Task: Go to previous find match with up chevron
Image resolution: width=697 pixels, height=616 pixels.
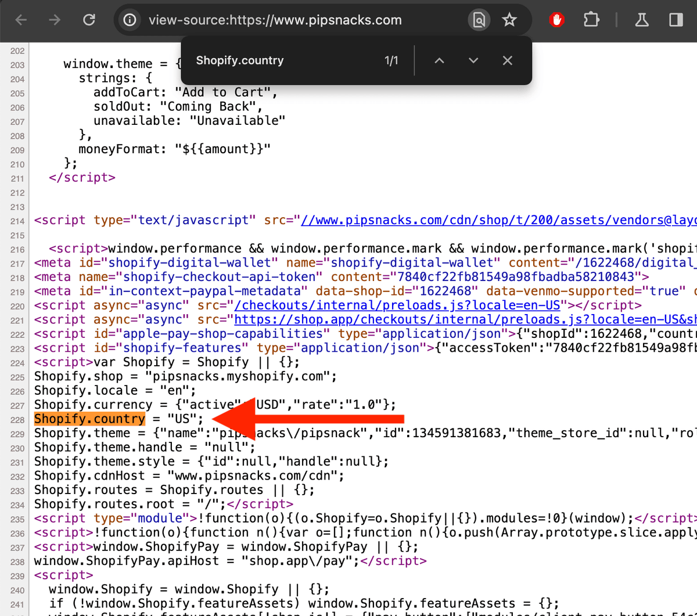Action: point(440,61)
